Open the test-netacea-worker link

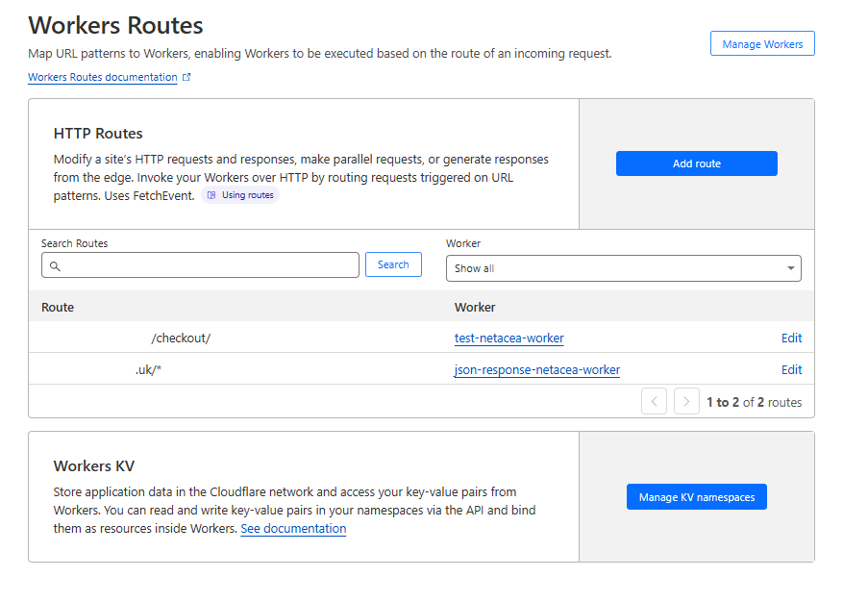508,339
